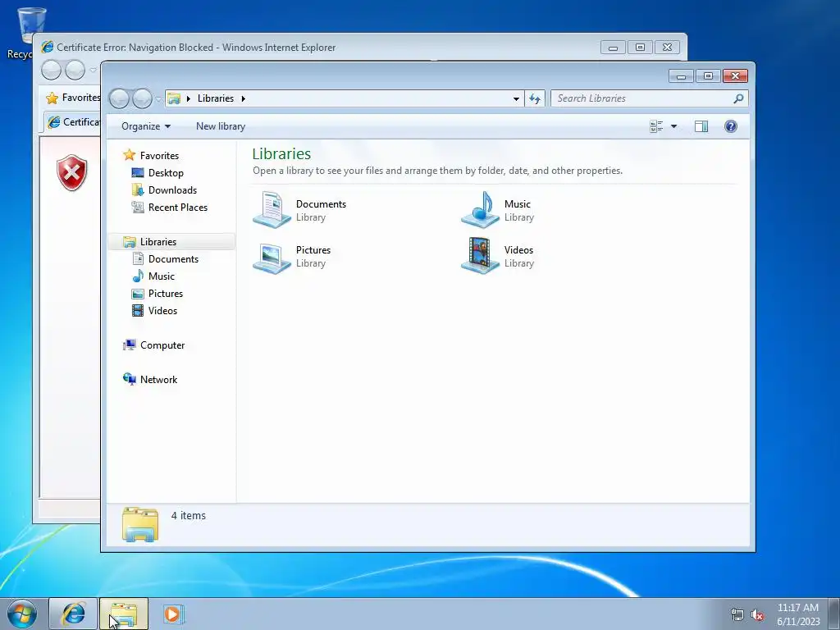Click the Favorites star in navigation pane
The width and height of the screenshot is (840, 630).
(129, 155)
